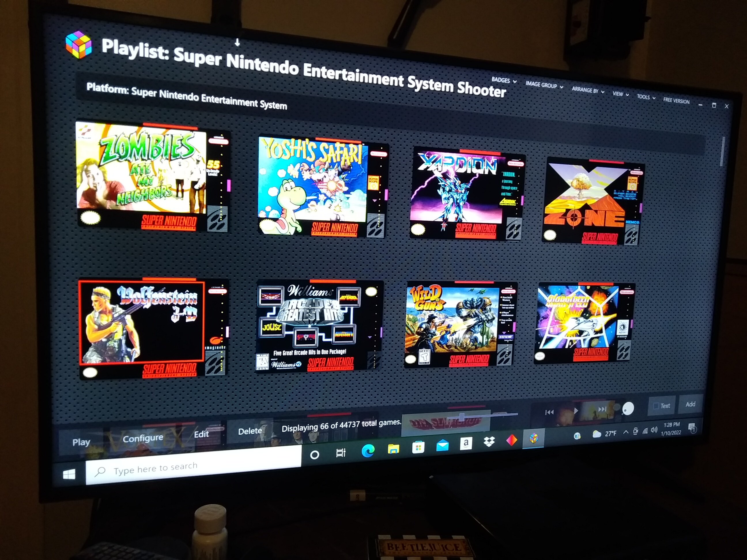Click the Add button

690,404
